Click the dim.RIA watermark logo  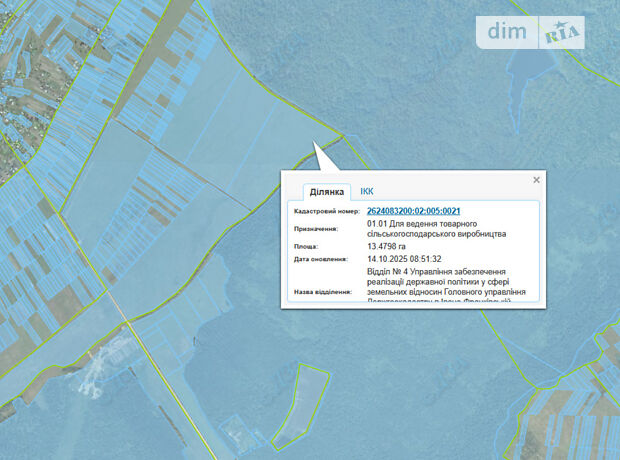[534, 32]
